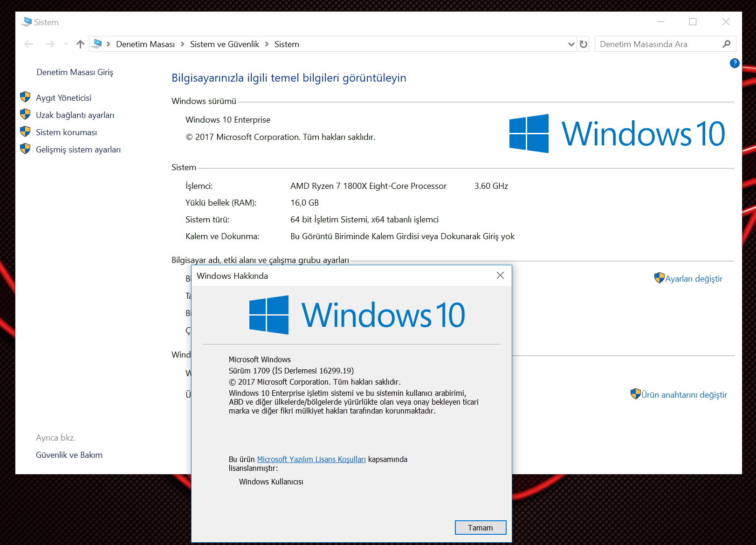Minimize the Sistem window
This screenshot has width=756, height=545.
[660, 22]
